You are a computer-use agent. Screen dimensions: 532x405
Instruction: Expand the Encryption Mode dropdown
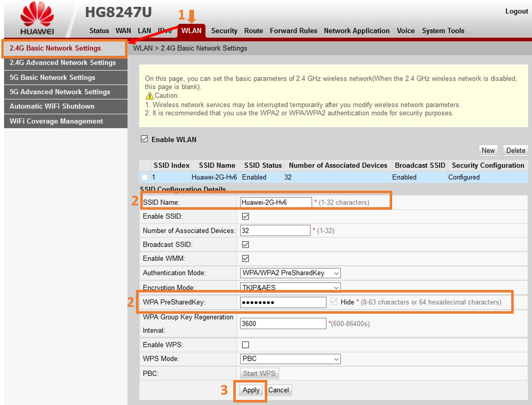[x=290, y=287]
